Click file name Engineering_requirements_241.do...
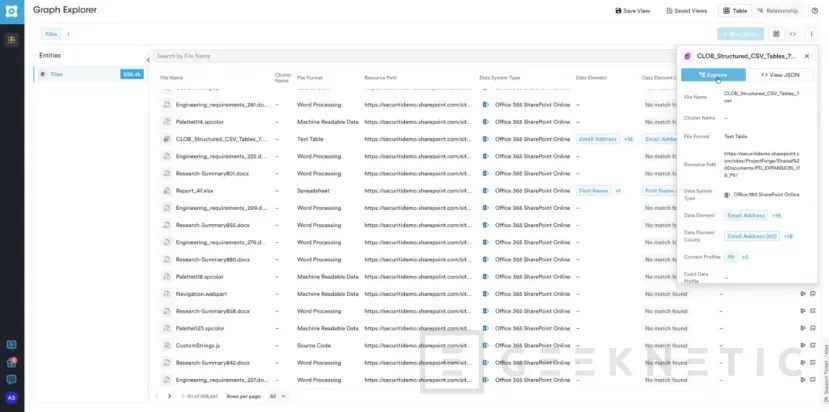The height and width of the screenshot is (412, 829). tap(222, 105)
